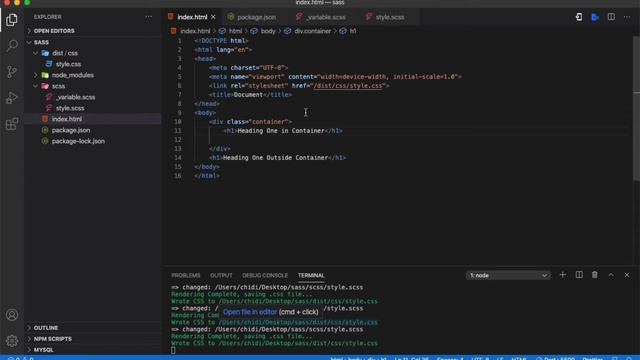640x360 pixels.
Task: Open the Search view in activity bar
Action: pyautogui.click(x=12, y=45)
